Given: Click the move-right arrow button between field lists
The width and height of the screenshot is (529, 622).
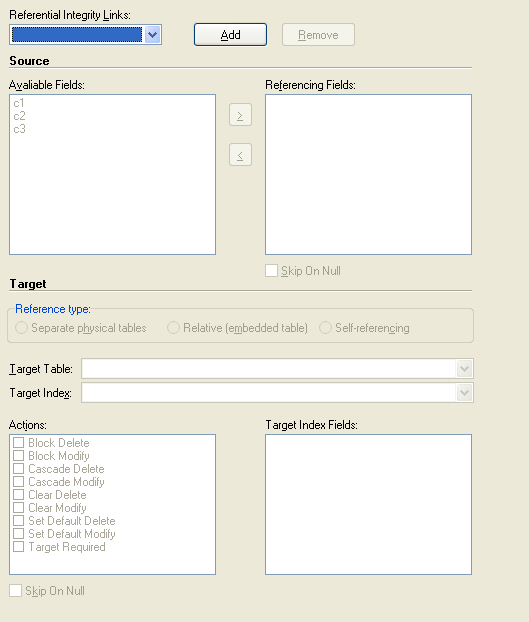Looking at the screenshot, I should coord(240,115).
